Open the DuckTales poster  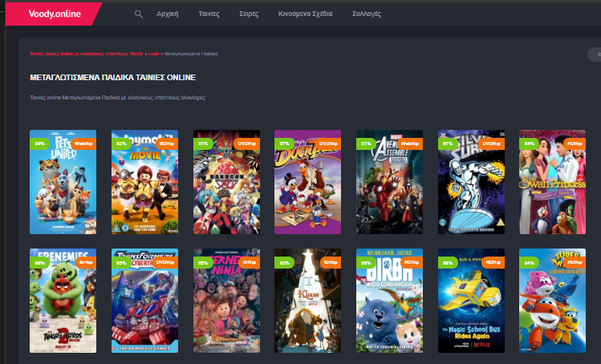(x=307, y=182)
